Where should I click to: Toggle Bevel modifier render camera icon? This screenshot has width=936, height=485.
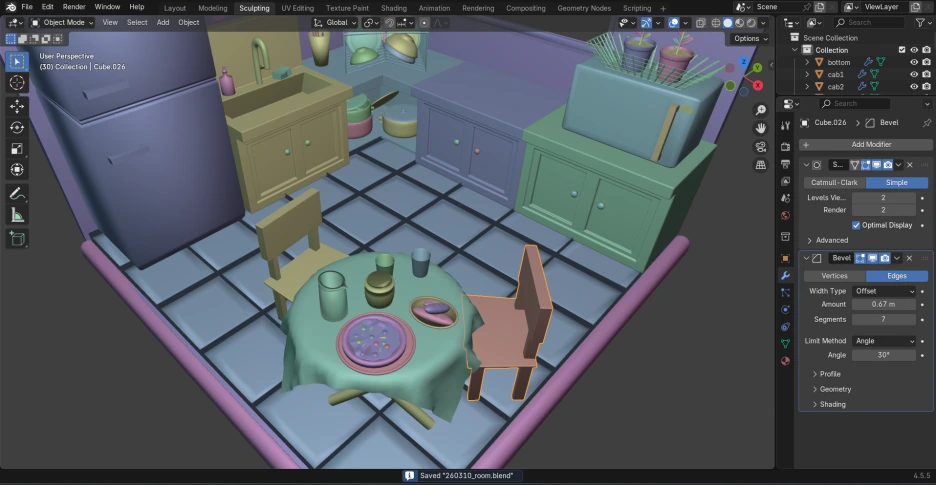click(x=885, y=258)
